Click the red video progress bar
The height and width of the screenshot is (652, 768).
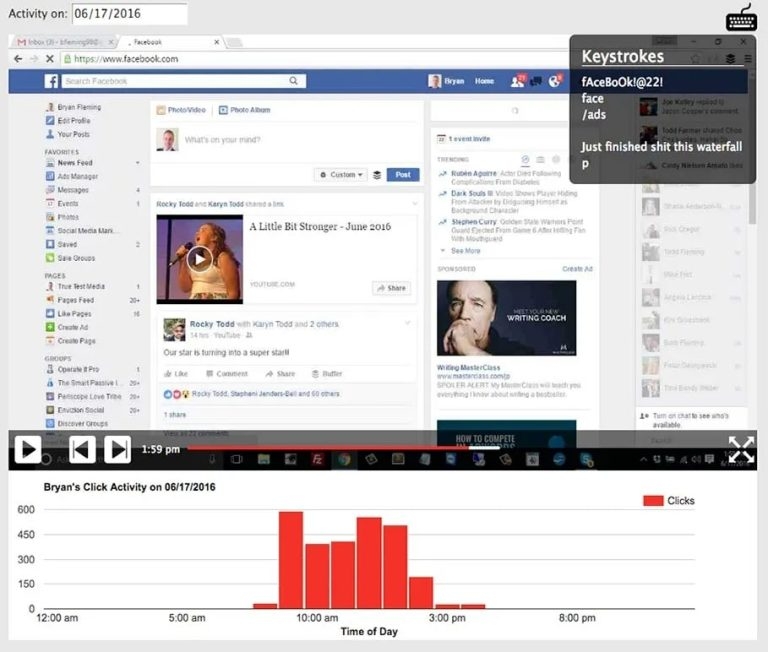pyautogui.click(x=340, y=448)
